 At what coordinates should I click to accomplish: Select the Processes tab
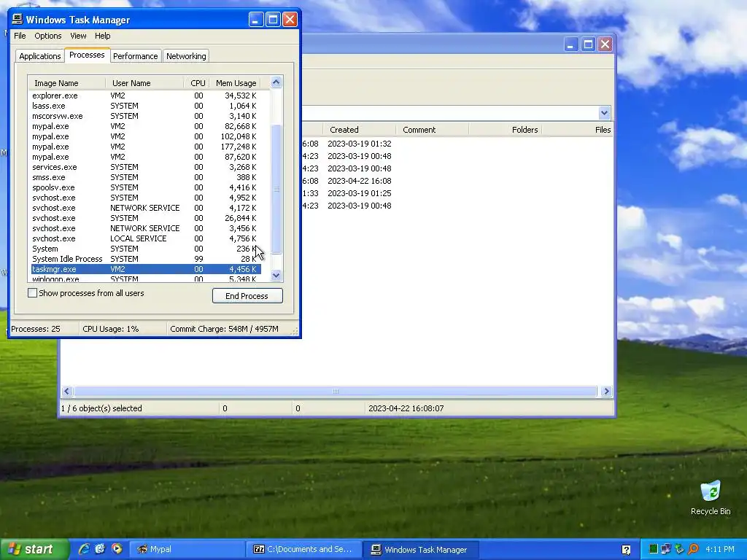[x=87, y=55]
